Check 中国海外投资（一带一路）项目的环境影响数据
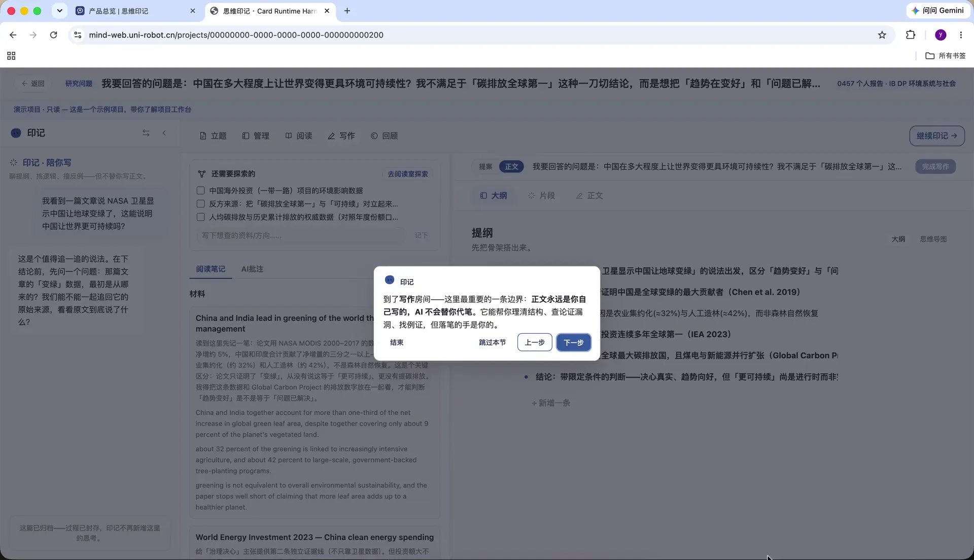 201,191
